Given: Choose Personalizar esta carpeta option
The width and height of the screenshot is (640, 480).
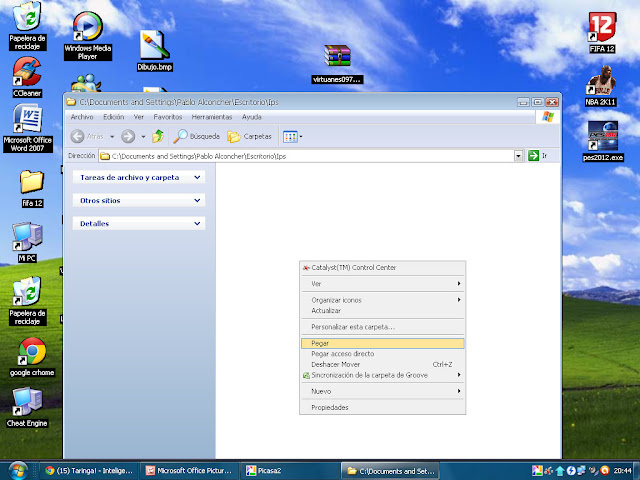Looking at the screenshot, I should coord(382,327).
